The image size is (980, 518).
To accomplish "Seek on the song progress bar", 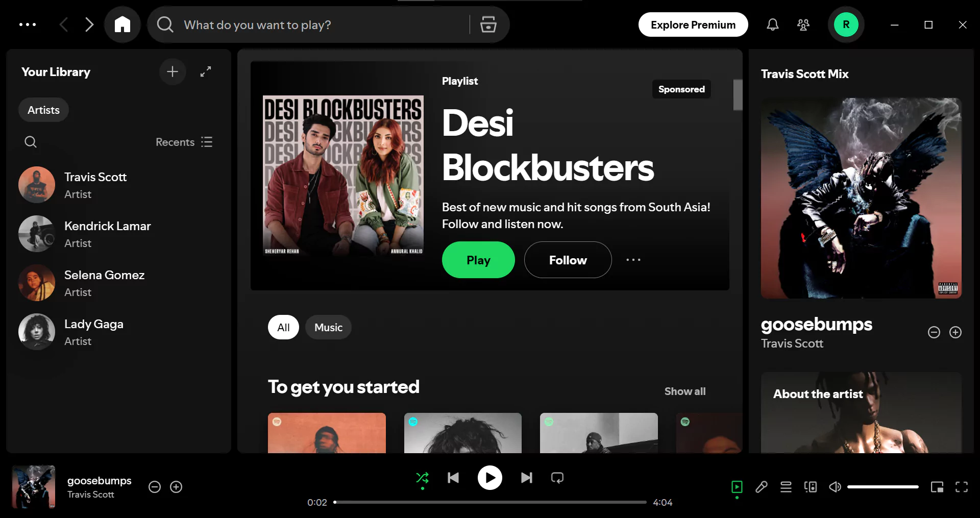I will 490,502.
